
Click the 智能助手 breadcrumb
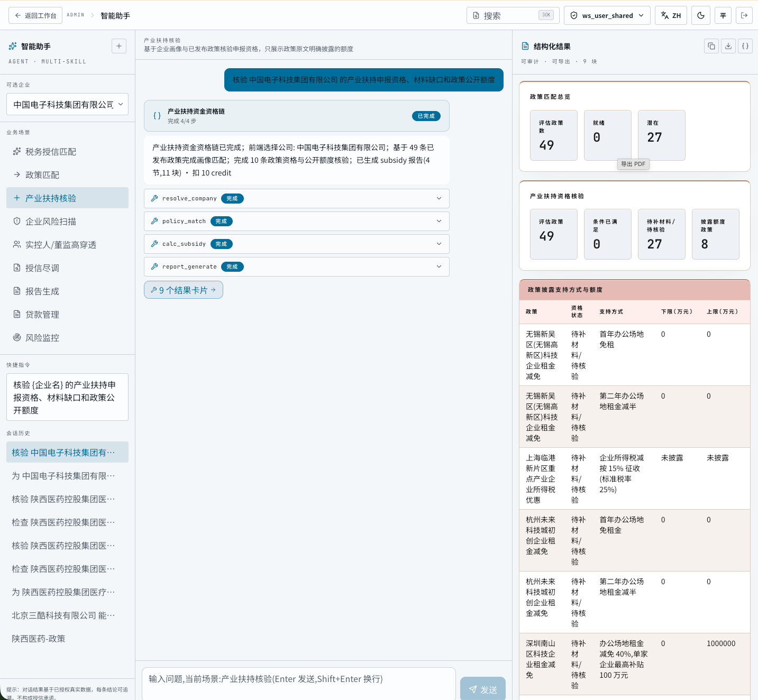[115, 16]
